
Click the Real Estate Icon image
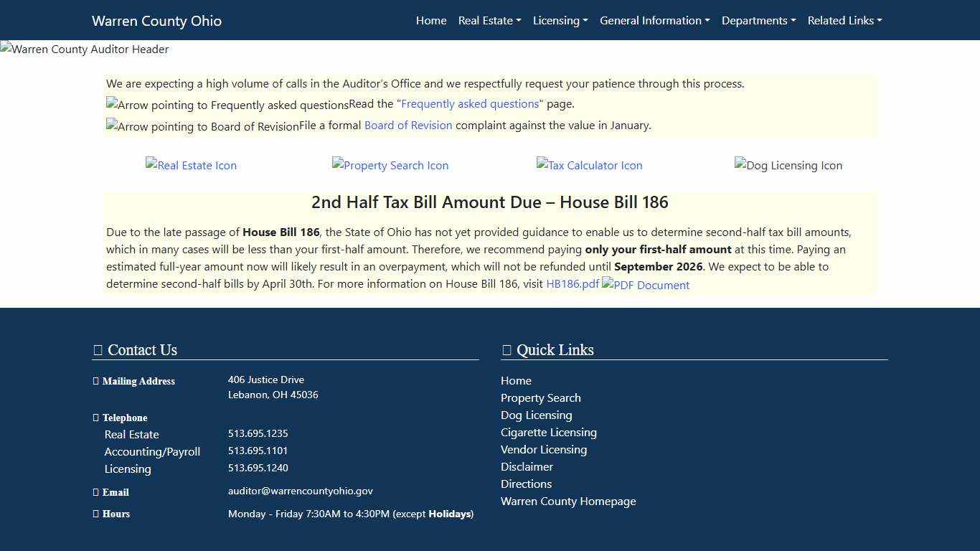[x=191, y=165]
